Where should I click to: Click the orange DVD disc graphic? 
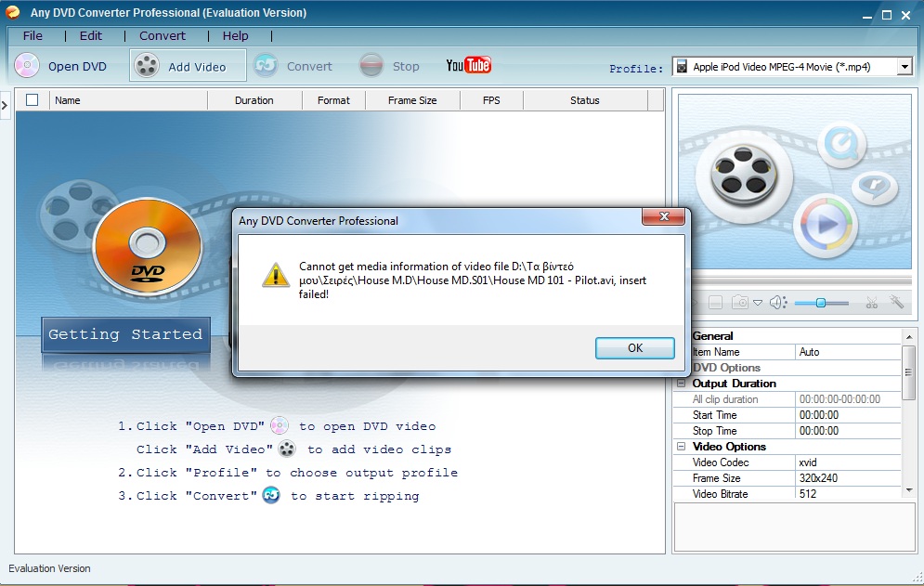pyautogui.click(x=148, y=246)
